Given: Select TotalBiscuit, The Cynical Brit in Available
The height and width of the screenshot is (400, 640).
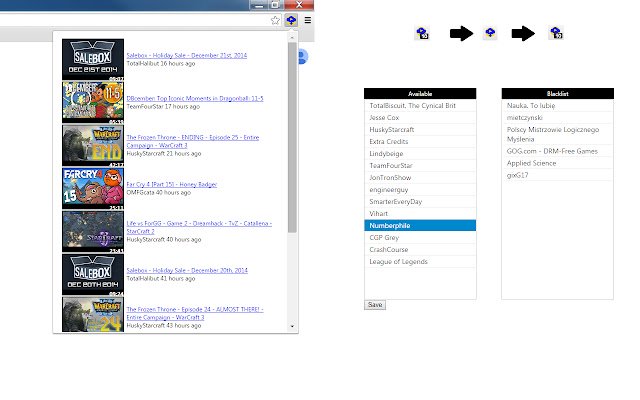Looking at the screenshot, I should pyautogui.click(x=420, y=105).
